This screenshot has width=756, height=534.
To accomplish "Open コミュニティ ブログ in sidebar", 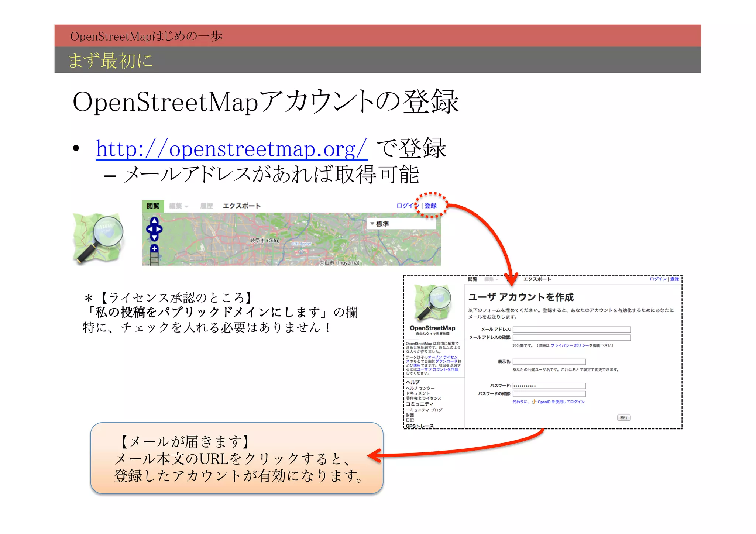I will [424, 410].
